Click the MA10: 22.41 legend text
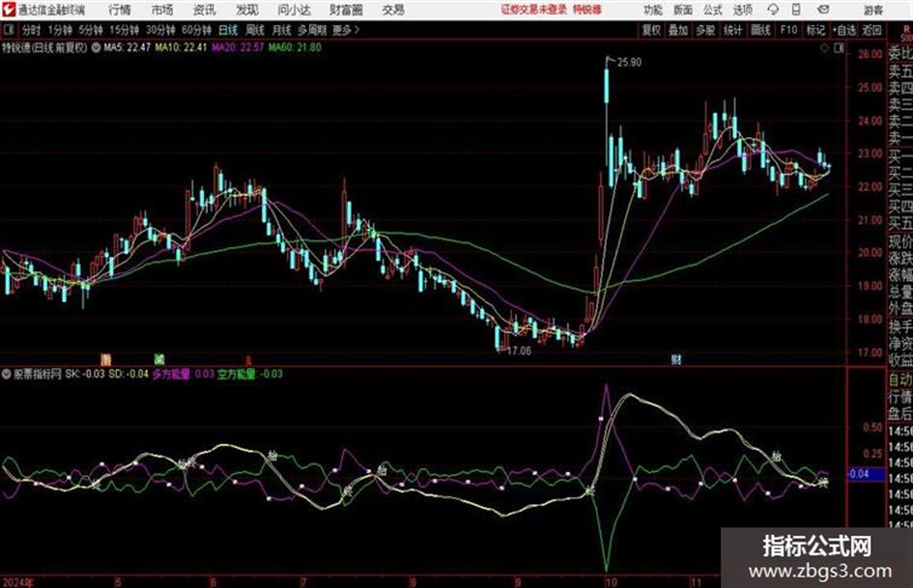 181,47
